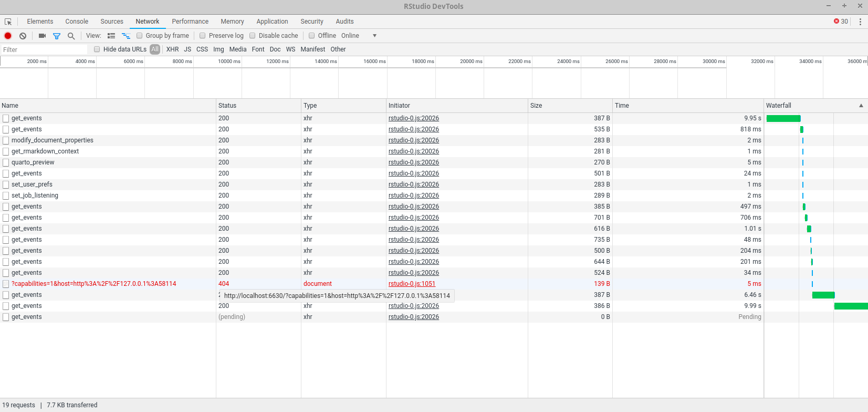This screenshot has height=412, width=868.
Task: Filter requests by XHR
Action: point(173,49)
